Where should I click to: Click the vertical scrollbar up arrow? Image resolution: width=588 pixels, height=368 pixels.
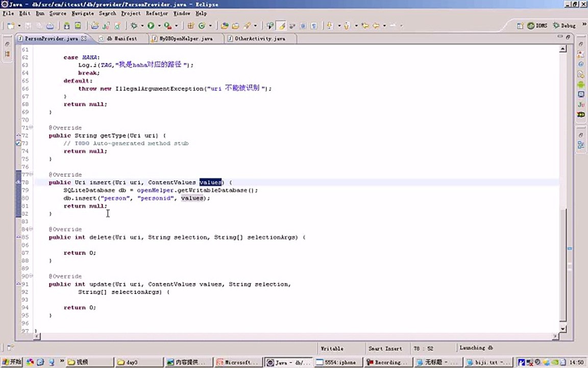[563, 49]
